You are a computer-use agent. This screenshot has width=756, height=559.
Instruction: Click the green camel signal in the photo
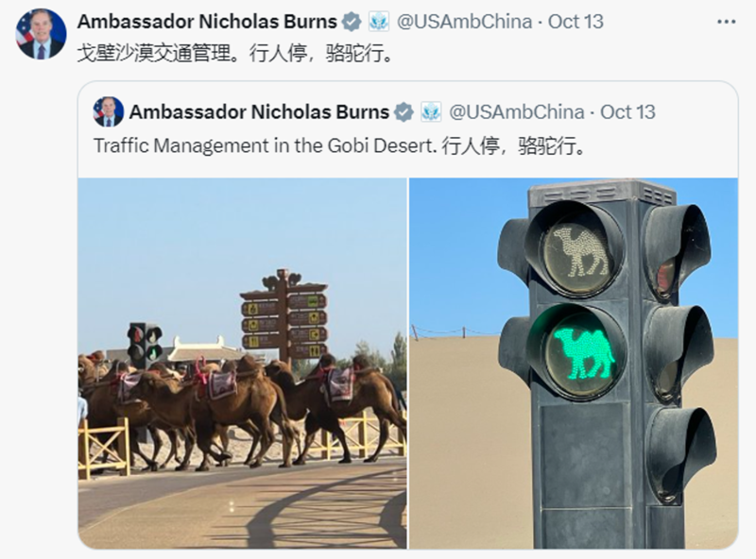click(584, 354)
